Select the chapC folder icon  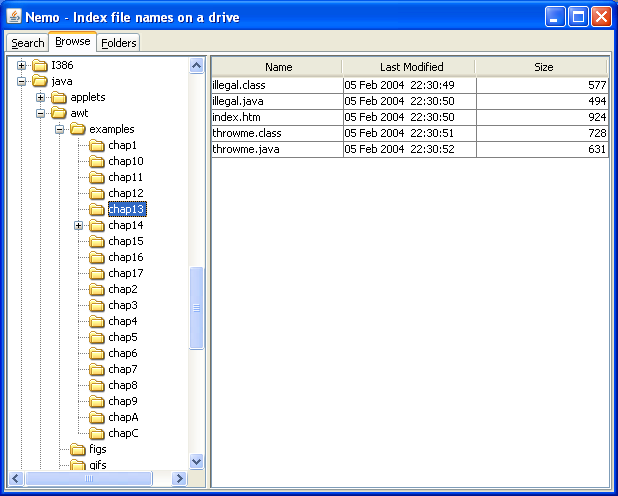97,433
